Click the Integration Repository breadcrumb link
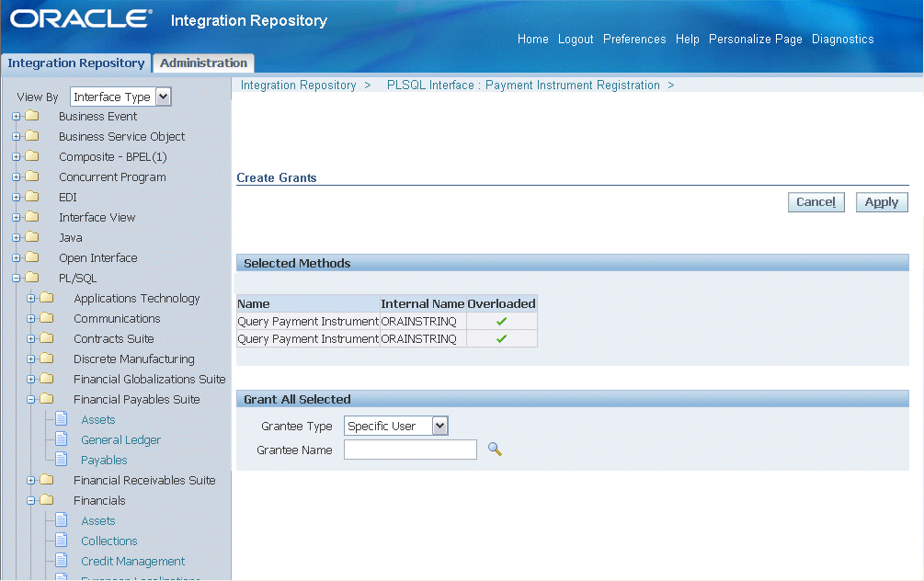This screenshot has width=924, height=581. tap(299, 85)
